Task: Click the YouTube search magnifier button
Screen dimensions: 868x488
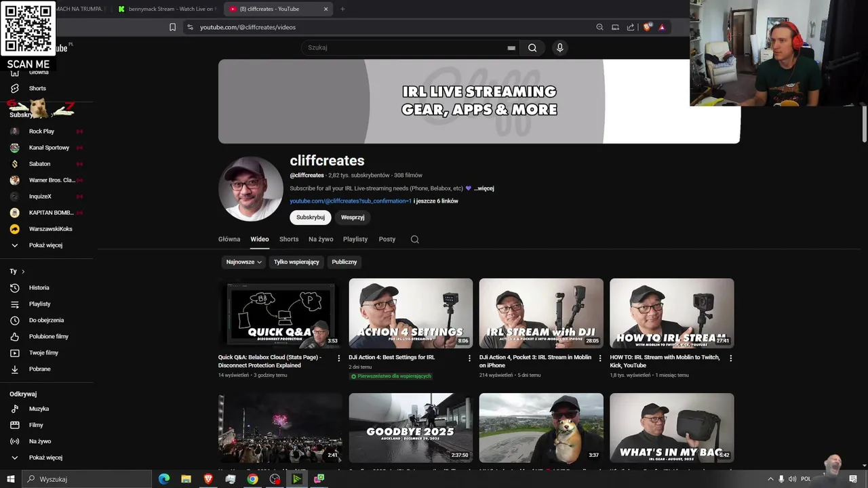Action: tap(532, 47)
